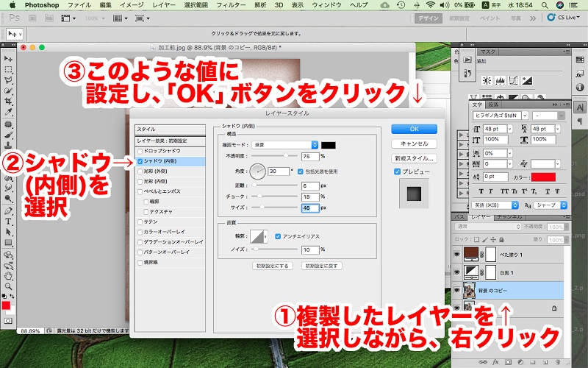
Task: Open the Character panel icon in dock
Action: pyautogui.click(x=580, y=107)
